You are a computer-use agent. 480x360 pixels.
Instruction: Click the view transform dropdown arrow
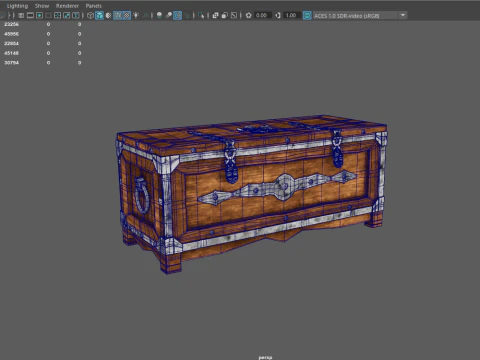[x=403, y=15]
